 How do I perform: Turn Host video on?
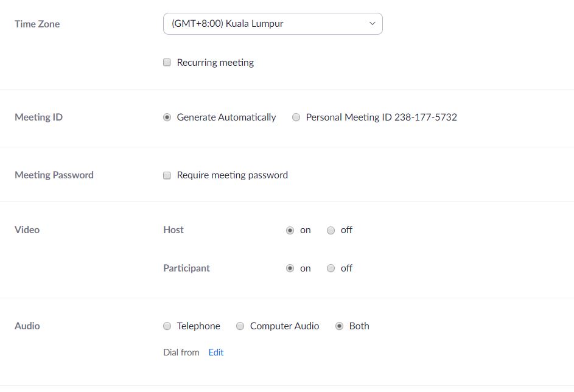pos(290,230)
